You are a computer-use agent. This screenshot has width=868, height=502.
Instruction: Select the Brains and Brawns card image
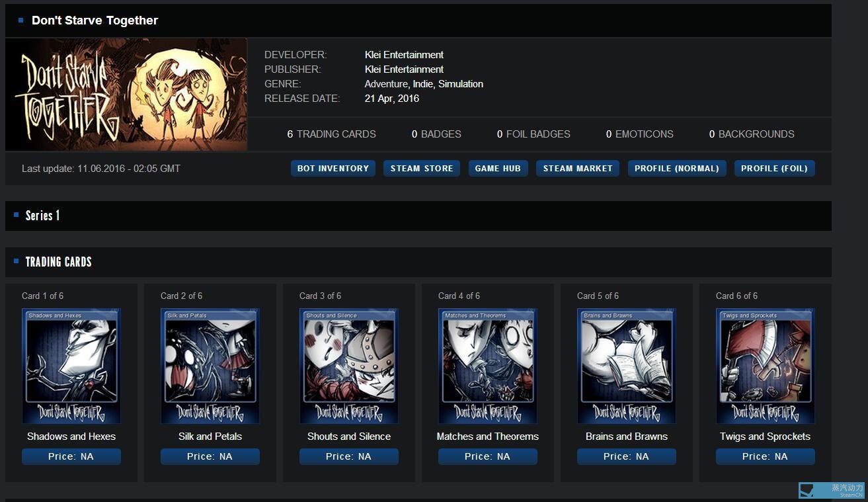[x=627, y=366]
